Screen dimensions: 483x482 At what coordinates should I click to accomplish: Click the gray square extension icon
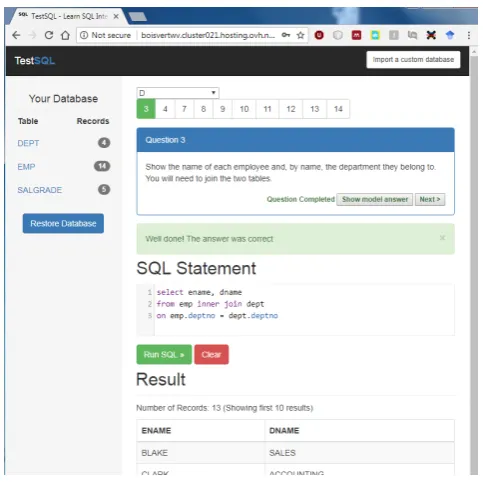(x=394, y=35)
